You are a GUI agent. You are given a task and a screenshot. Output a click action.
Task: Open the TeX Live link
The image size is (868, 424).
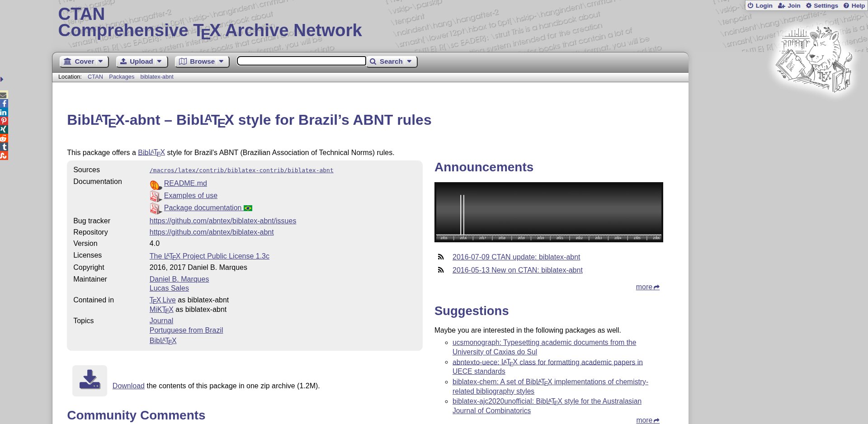[163, 300]
